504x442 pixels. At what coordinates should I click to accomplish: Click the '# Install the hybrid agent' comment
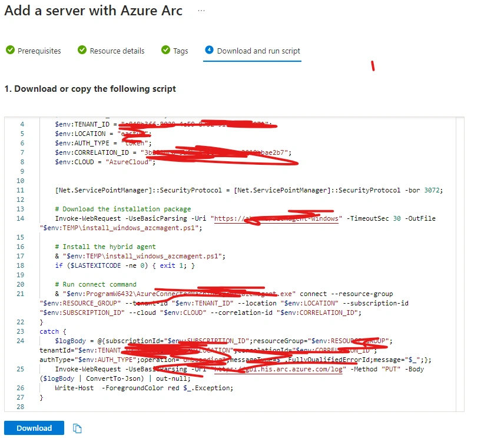(105, 247)
